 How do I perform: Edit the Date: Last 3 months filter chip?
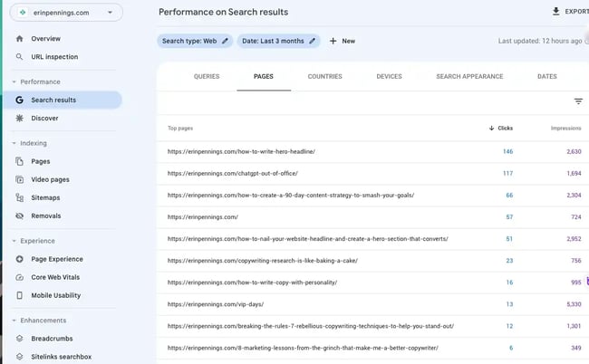point(278,41)
